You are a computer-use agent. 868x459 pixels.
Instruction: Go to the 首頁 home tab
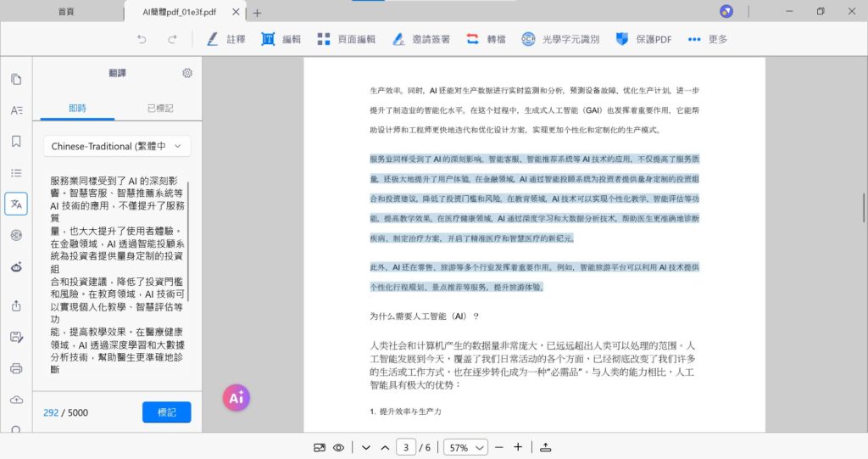66,12
